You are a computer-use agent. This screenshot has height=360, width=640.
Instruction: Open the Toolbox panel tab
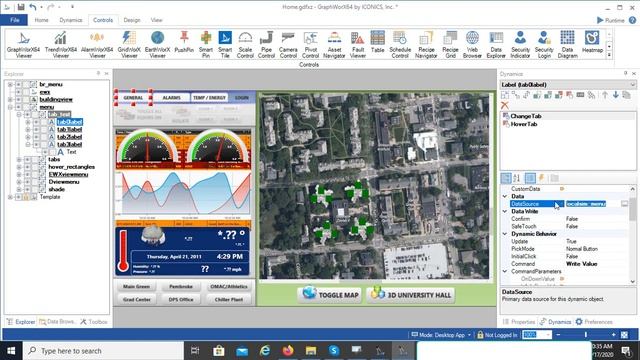tap(94, 322)
